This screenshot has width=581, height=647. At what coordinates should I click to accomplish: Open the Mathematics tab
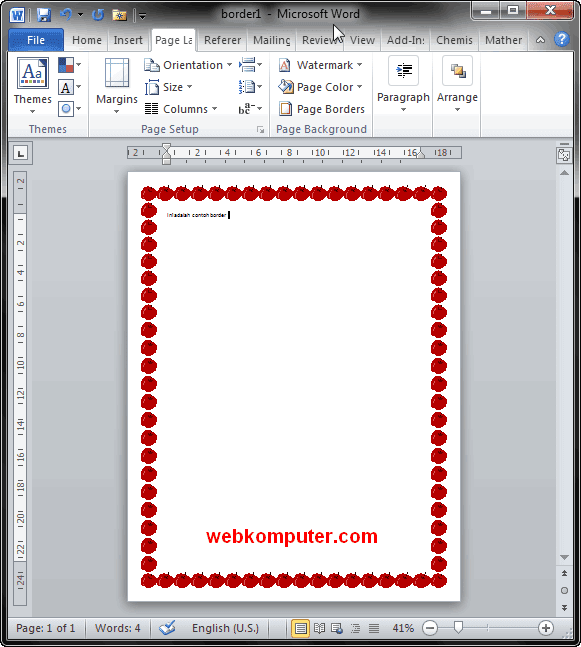(503, 40)
